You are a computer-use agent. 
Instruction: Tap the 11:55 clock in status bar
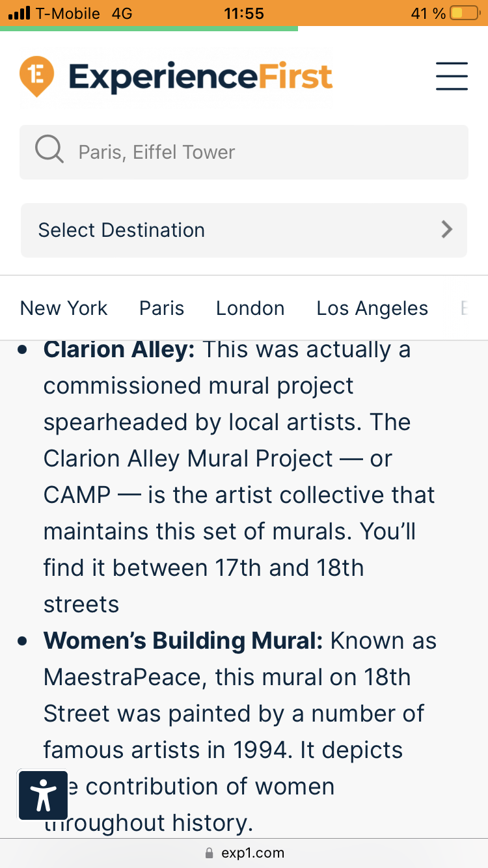point(243,13)
